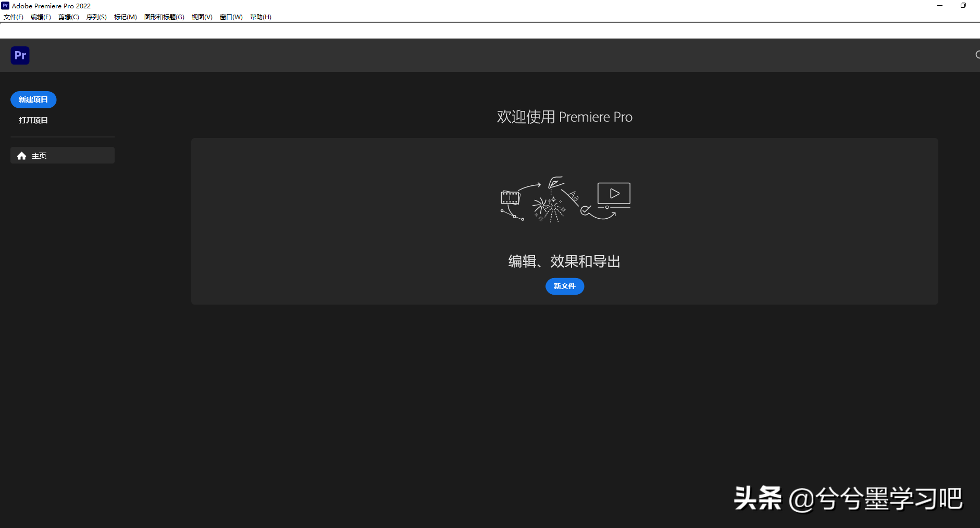Viewport: 980px width, 528px height.
Task: Click the blue 新文件 button
Action: point(565,286)
